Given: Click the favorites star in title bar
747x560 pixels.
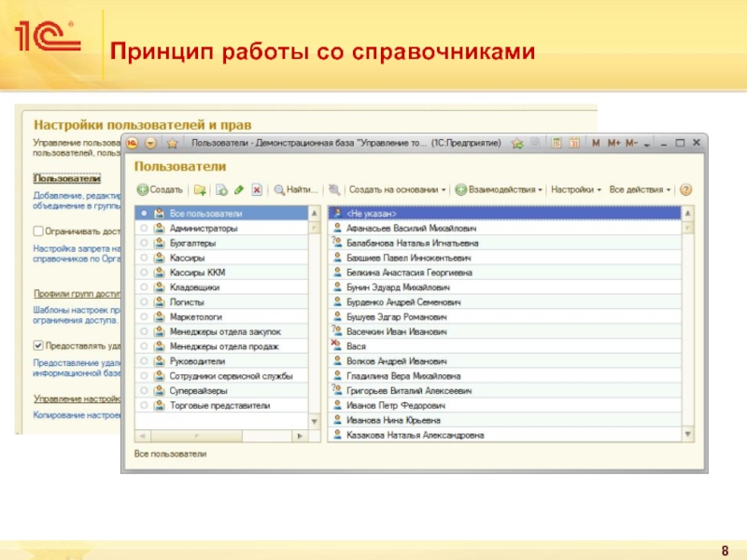Looking at the screenshot, I should (516, 144).
